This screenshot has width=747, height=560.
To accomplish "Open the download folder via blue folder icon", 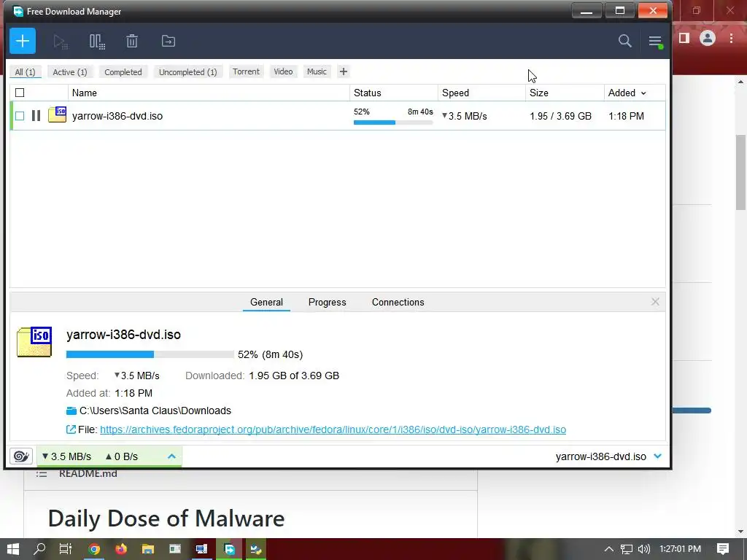I will tap(71, 411).
